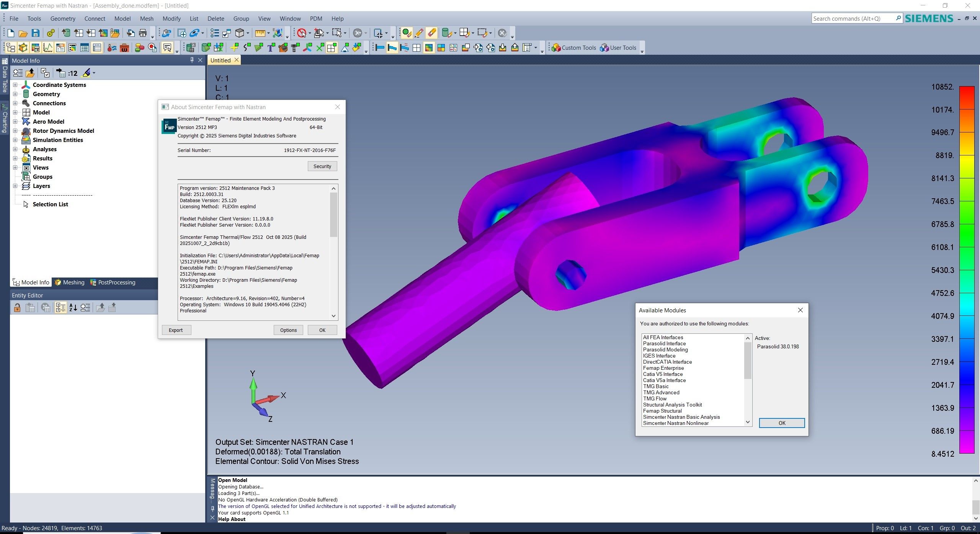Click the contour color legend bar
This screenshot has width=980, height=534.
point(967,270)
